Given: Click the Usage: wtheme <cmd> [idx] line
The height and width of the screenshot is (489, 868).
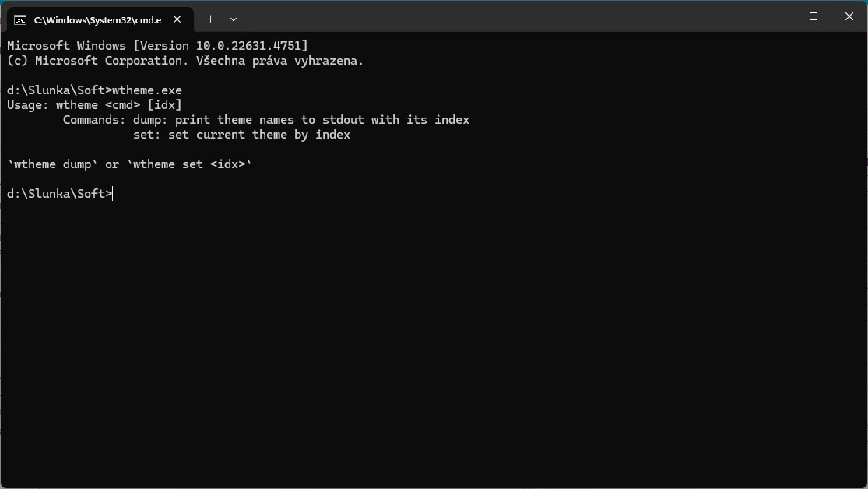Looking at the screenshot, I should coord(94,105).
